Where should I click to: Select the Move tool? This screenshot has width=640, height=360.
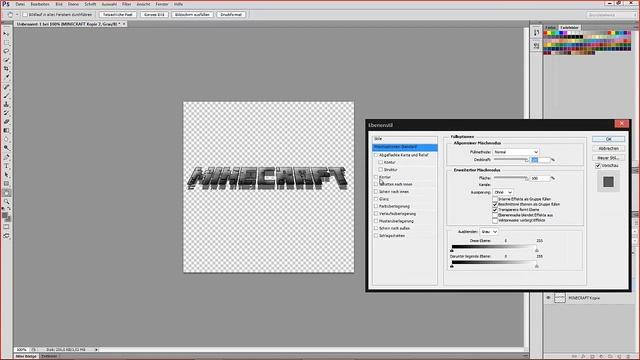click(6, 33)
